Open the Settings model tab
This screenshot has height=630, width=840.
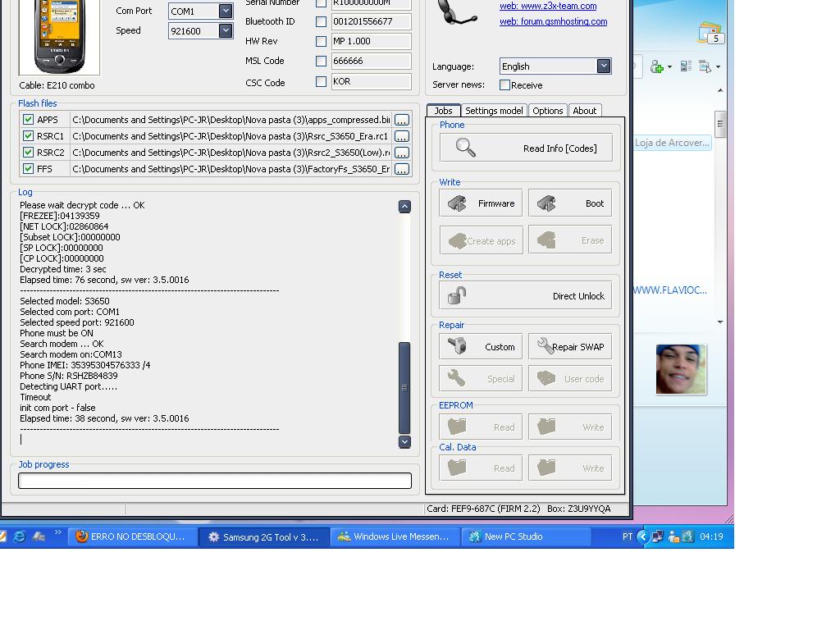[494, 111]
